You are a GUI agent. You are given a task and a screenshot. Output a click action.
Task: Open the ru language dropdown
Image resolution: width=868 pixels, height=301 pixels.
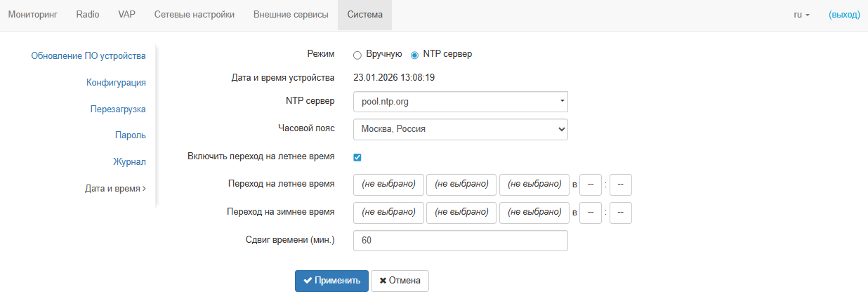[x=801, y=15]
